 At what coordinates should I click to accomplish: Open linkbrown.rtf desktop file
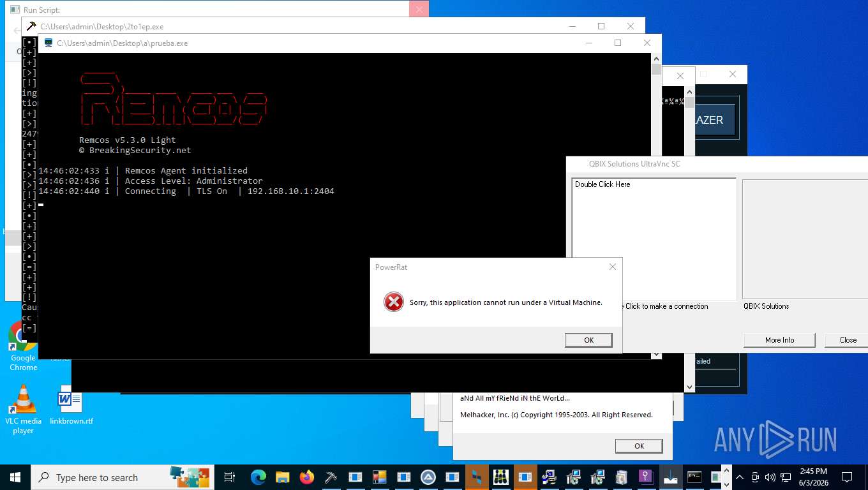71,405
